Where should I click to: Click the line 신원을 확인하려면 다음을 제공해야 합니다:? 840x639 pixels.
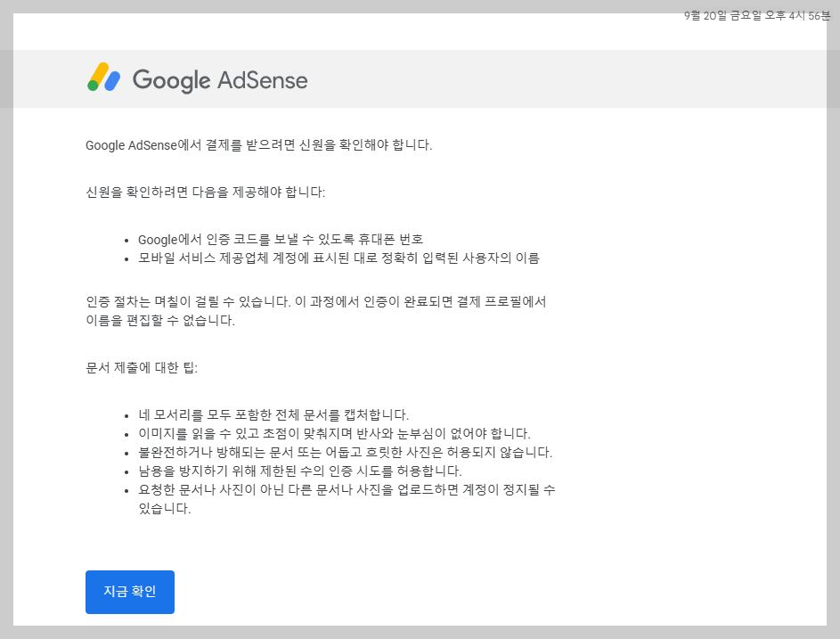(205, 192)
